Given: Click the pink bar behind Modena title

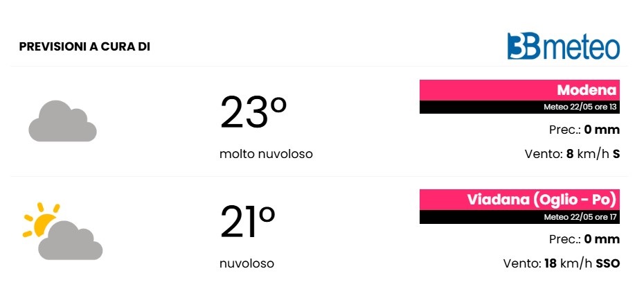Looking at the screenshot, I should coord(519,90).
